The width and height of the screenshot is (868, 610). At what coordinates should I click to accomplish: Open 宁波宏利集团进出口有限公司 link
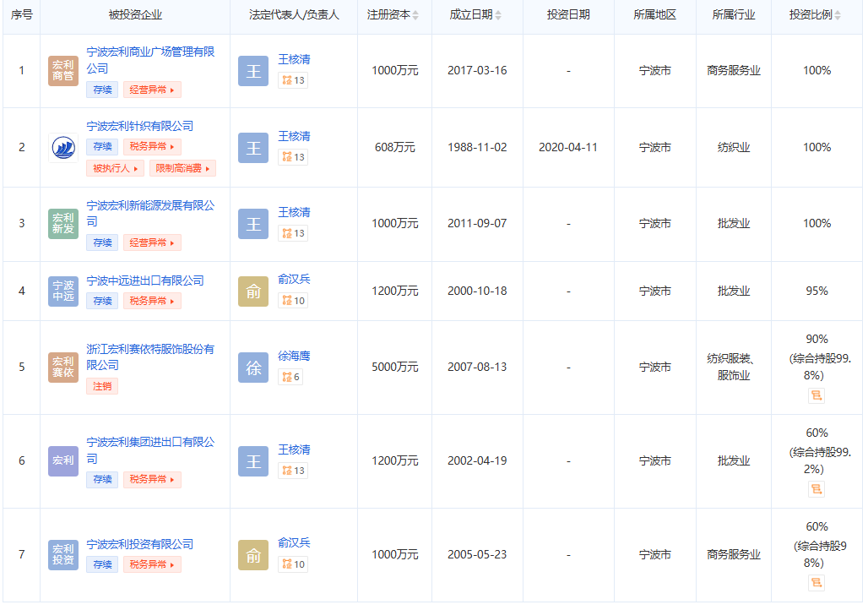point(150,450)
